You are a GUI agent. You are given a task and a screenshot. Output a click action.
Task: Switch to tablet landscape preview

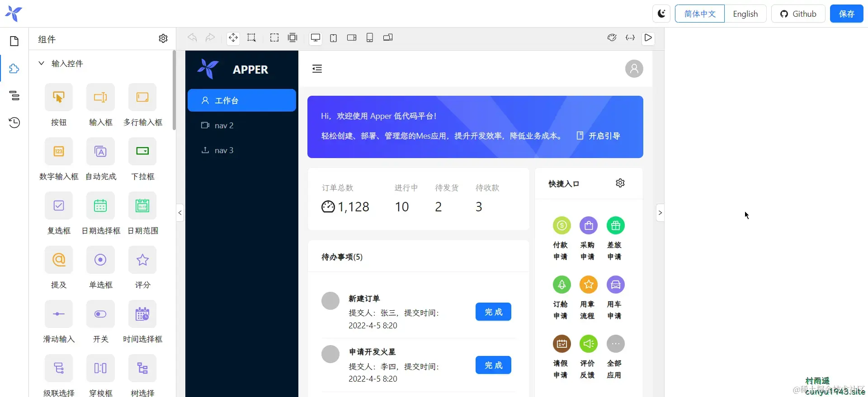352,37
